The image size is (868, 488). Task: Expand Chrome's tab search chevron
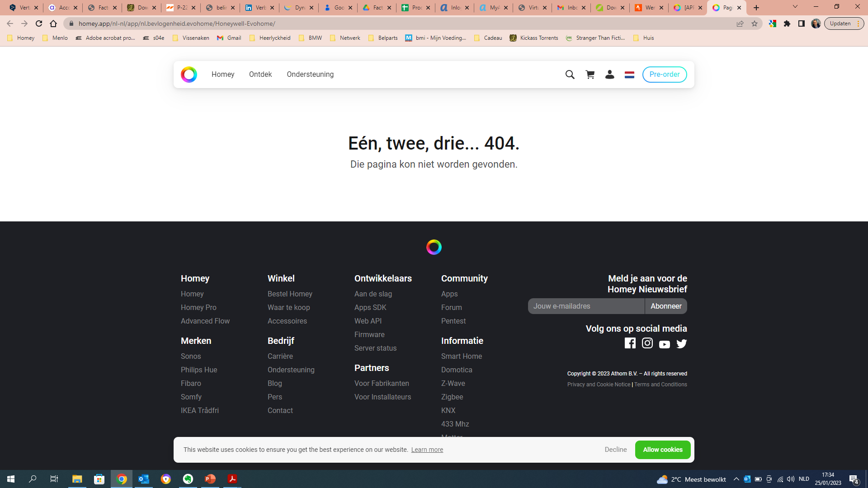point(795,7)
